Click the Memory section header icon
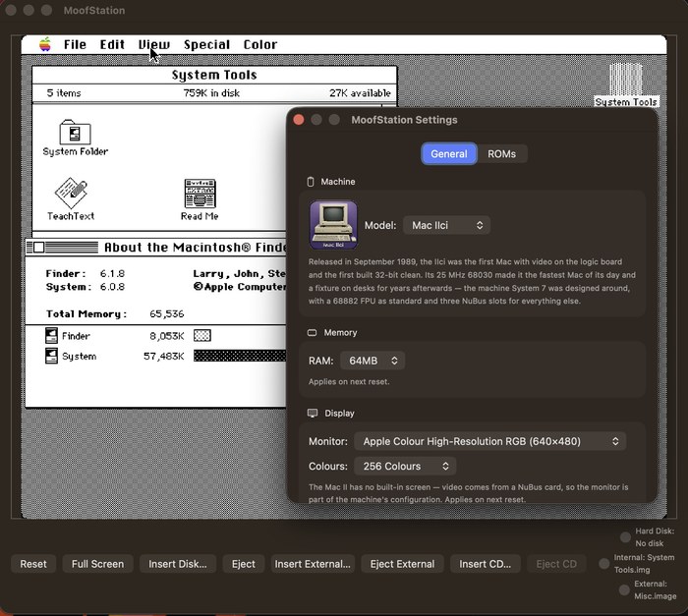688x616 pixels. pos(312,333)
